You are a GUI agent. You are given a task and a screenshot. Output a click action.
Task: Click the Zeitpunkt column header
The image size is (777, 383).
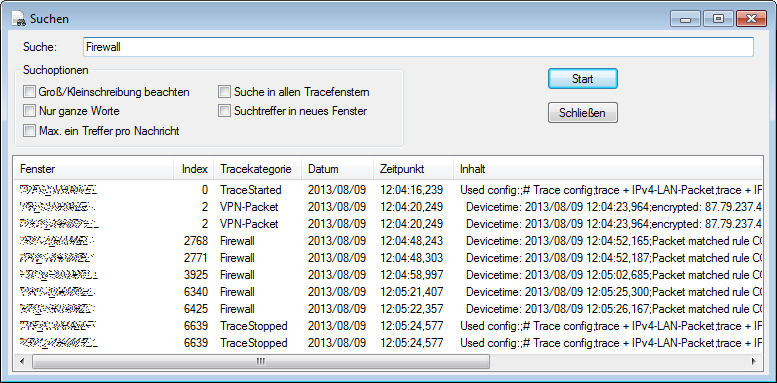pyautogui.click(x=413, y=169)
